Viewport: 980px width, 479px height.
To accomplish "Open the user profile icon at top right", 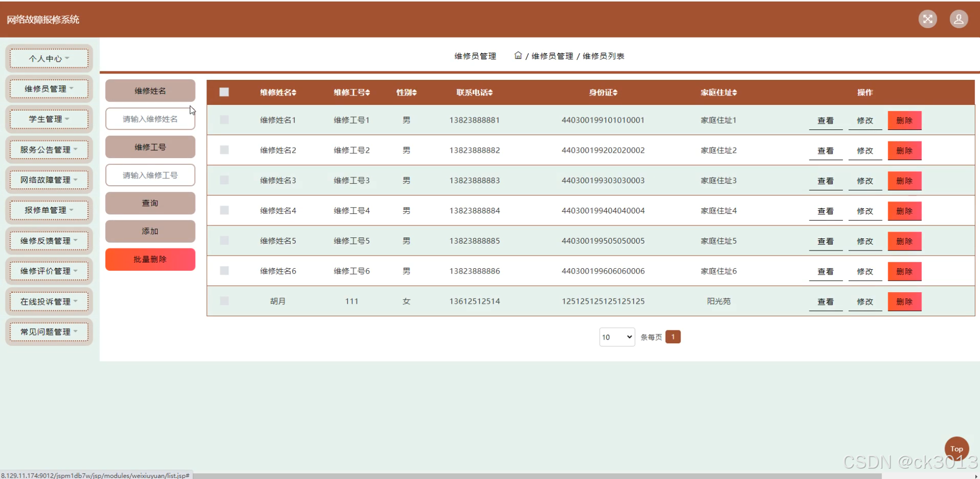I will pos(959,19).
